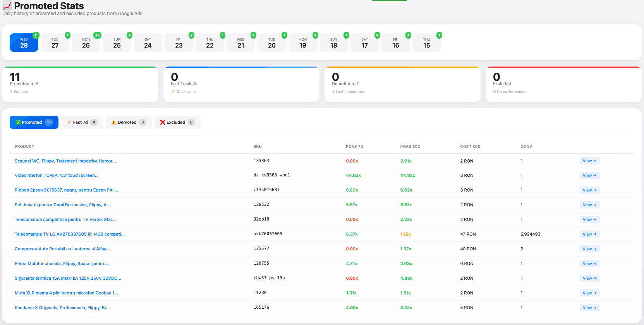The height and width of the screenshot is (325, 644).
Task: Click View for SKU 165176
Action: [x=589, y=308]
